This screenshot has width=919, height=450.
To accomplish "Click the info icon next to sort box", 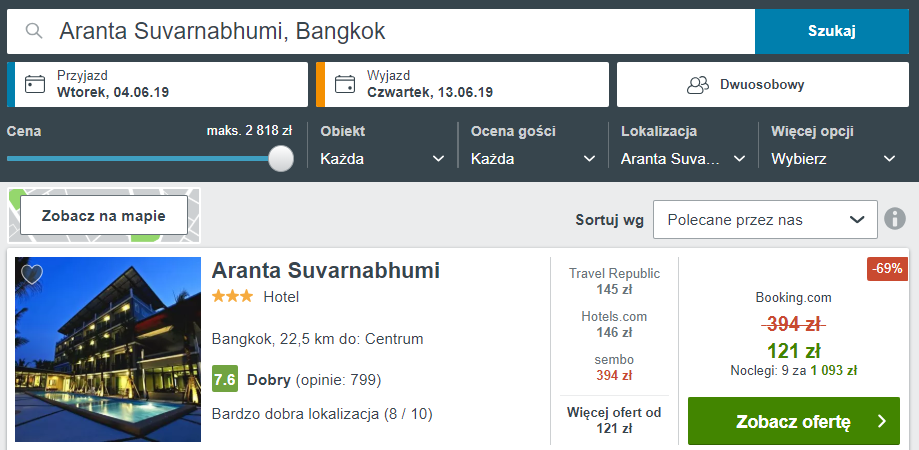I will coord(895,219).
